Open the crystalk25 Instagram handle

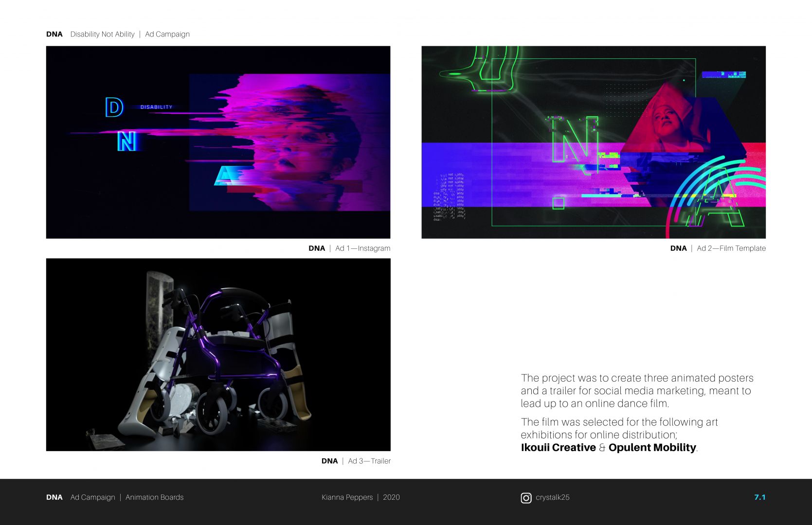[x=552, y=497]
